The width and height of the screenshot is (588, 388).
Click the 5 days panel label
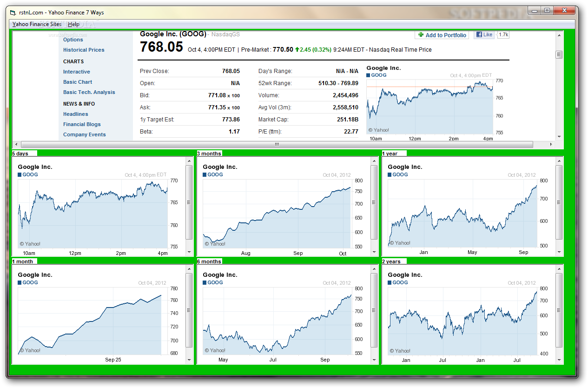(20, 154)
